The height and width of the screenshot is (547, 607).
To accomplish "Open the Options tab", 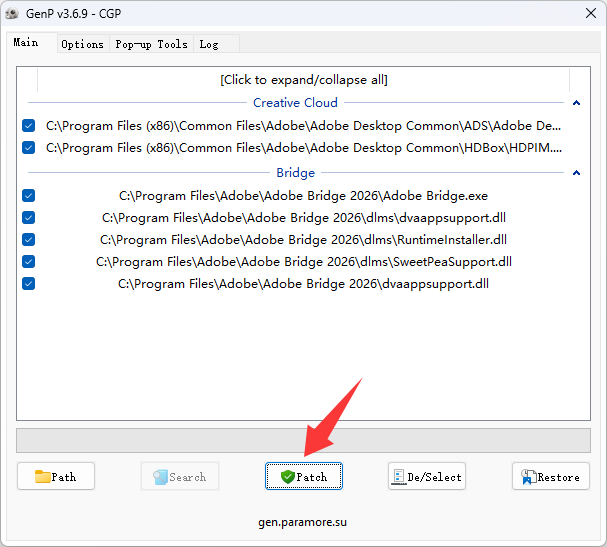I will 82,44.
